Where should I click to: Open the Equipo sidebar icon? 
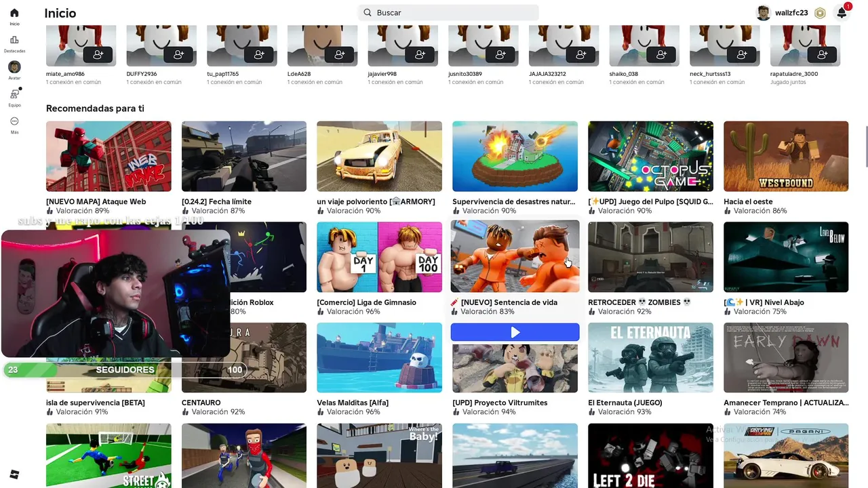coord(14,94)
